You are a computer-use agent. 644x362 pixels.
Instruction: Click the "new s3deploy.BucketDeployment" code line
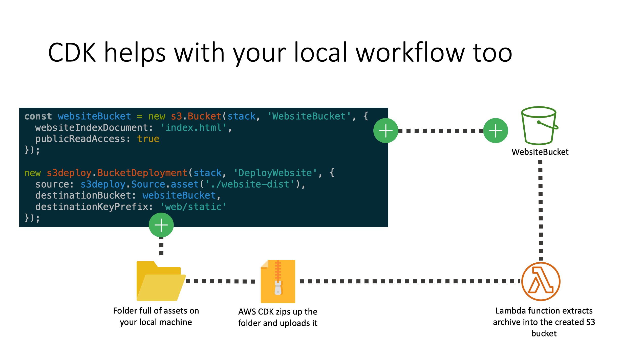(x=179, y=173)
